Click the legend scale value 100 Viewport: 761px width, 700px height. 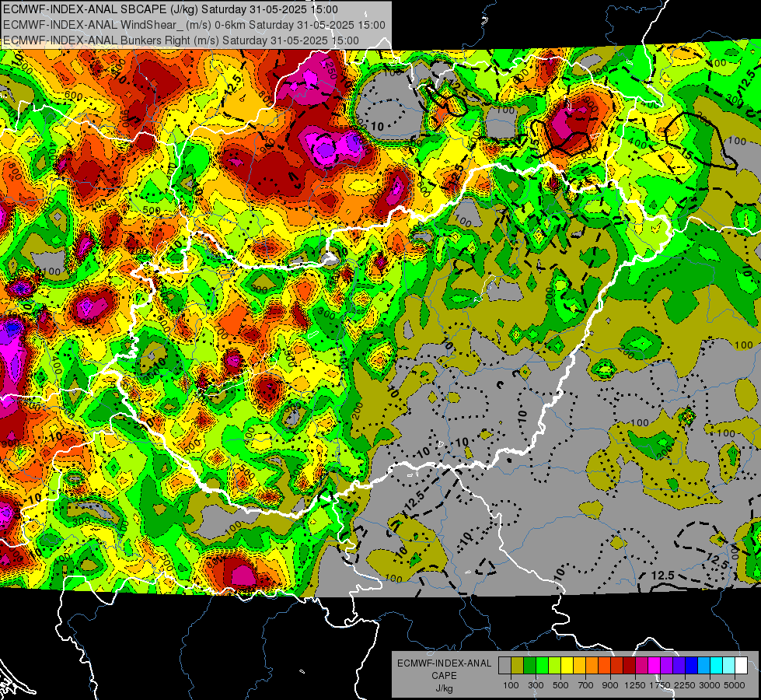point(511,685)
